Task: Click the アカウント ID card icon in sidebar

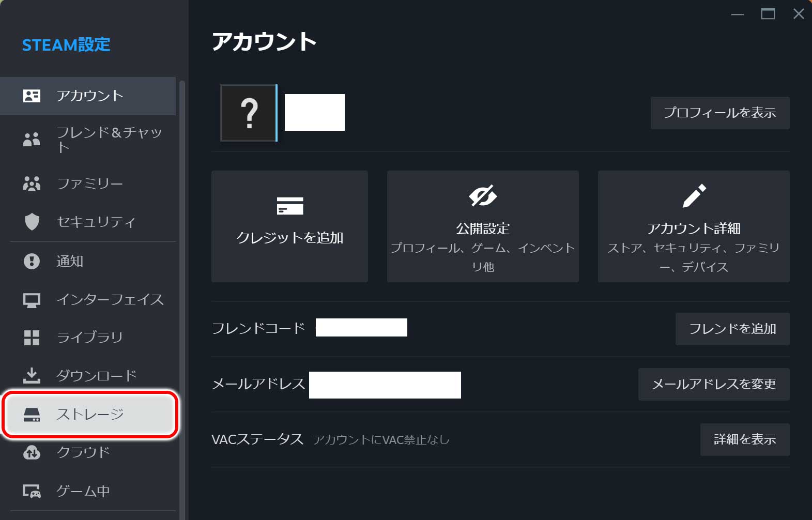Action: coord(32,96)
